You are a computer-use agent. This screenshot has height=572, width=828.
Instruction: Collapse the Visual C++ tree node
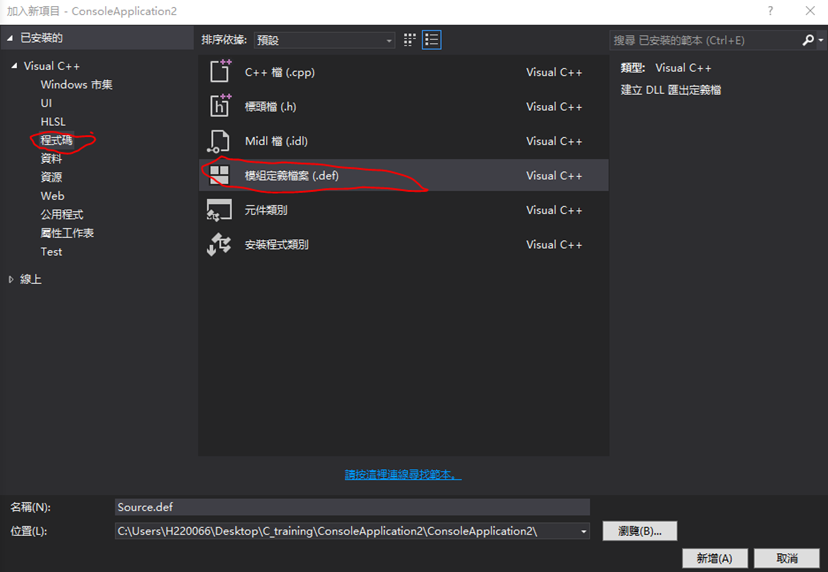pos(14,66)
